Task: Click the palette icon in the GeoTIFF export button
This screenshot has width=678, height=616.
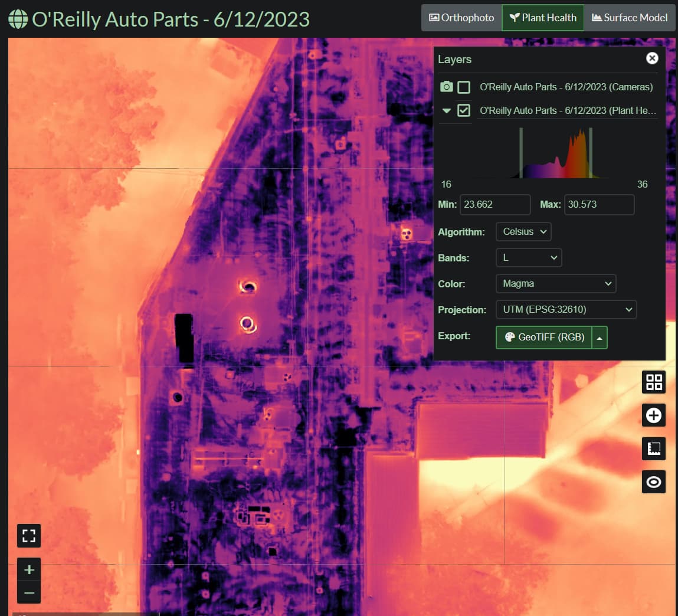Action: point(509,338)
